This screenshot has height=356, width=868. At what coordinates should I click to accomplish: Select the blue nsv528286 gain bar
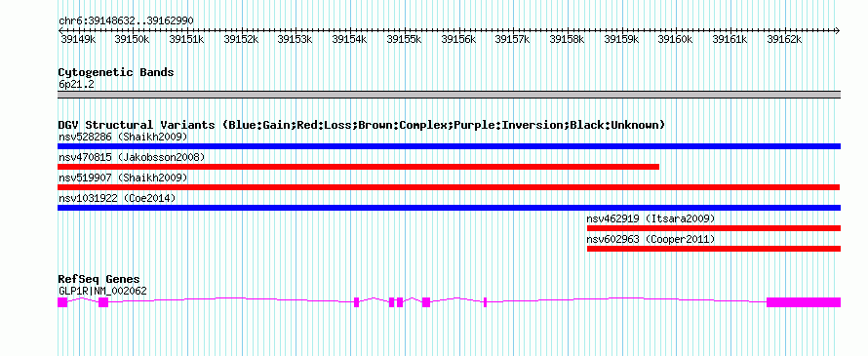pos(449,146)
